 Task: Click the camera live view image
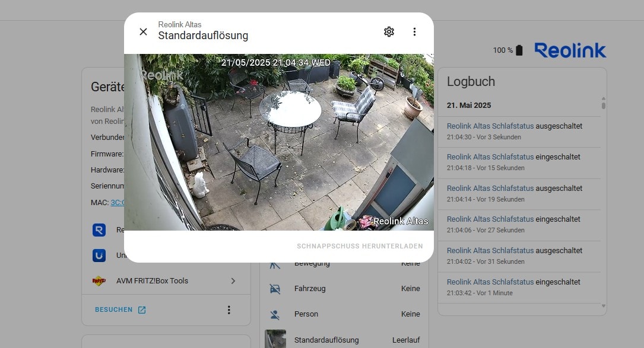click(x=279, y=142)
